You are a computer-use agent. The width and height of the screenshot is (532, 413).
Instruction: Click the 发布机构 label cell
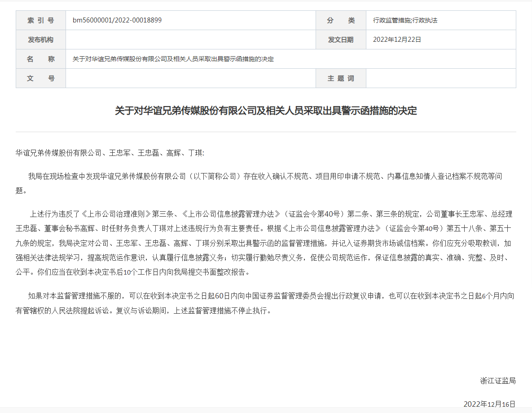[41, 40]
